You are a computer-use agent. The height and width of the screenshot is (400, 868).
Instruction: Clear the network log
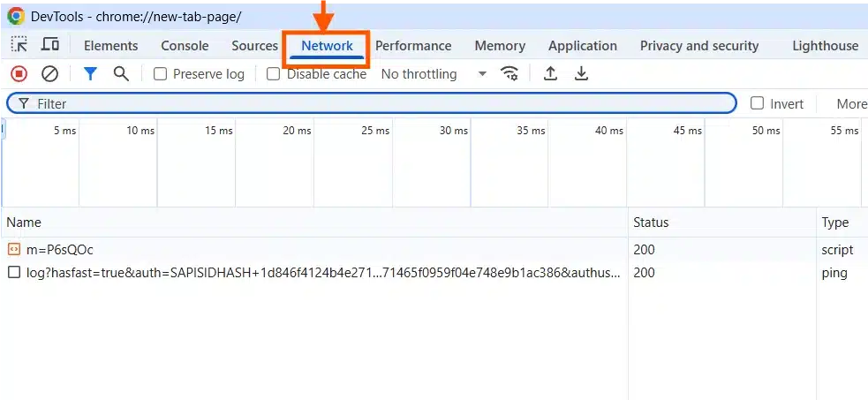click(49, 73)
